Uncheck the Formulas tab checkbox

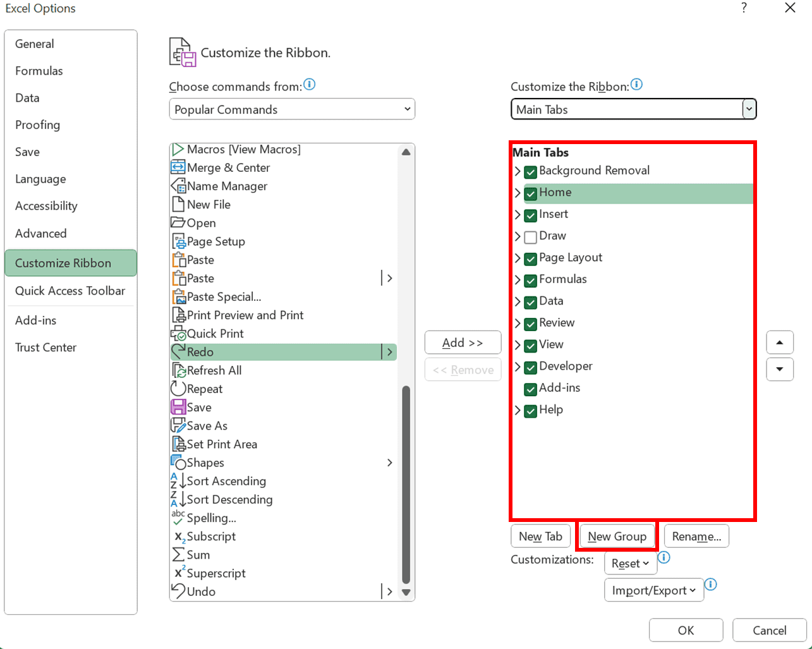coord(530,280)
